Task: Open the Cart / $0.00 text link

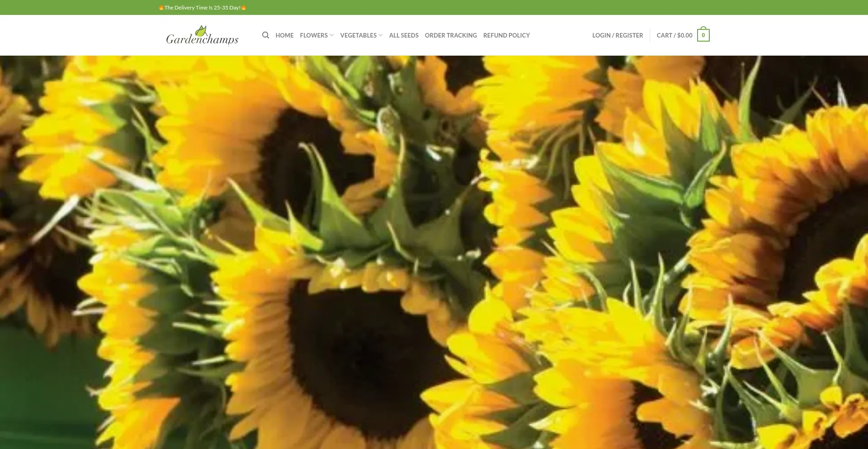Action: pos(674,35)
